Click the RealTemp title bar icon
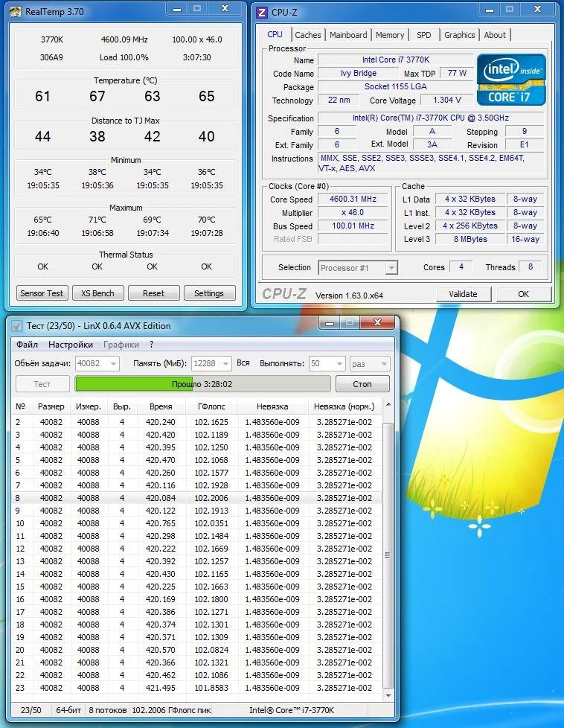564x728 pixels. coord(16,12)
